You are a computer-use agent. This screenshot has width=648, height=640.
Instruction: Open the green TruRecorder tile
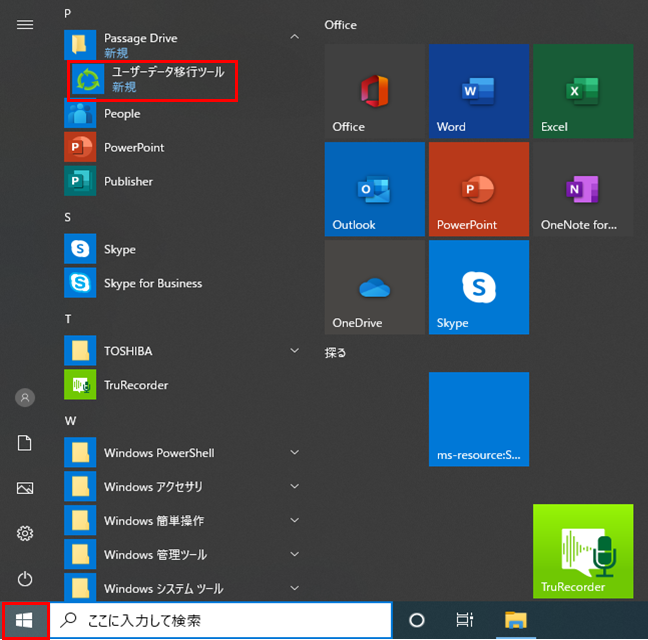click(583, 551)
